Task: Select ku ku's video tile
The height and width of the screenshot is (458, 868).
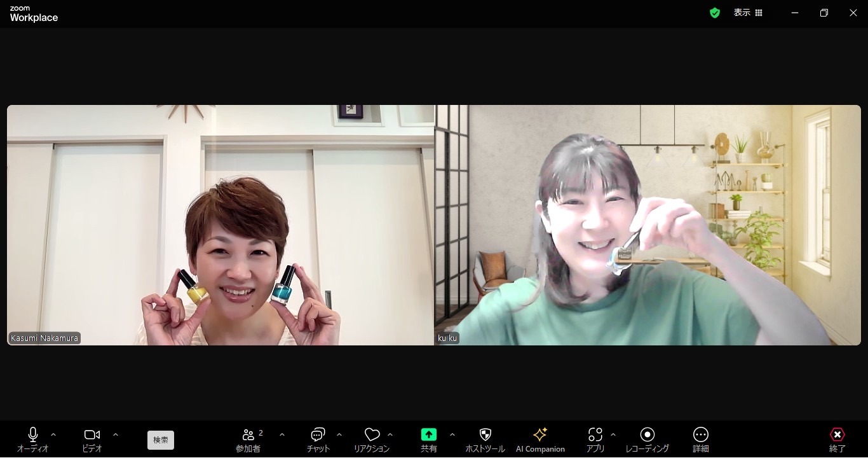Action: (x=648, y=225)
